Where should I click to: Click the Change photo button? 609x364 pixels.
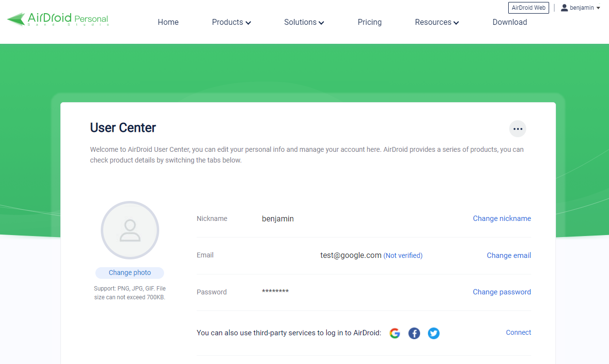tap(129, 273)
